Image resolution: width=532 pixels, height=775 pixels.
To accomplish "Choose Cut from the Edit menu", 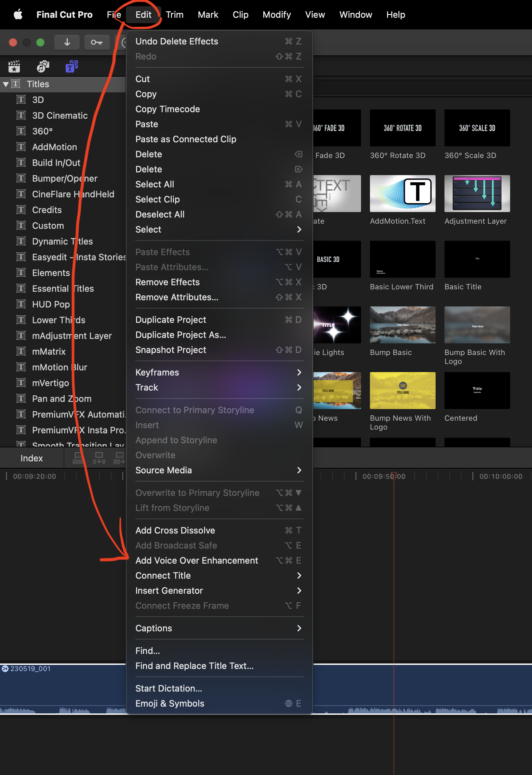I will (219, 79).
